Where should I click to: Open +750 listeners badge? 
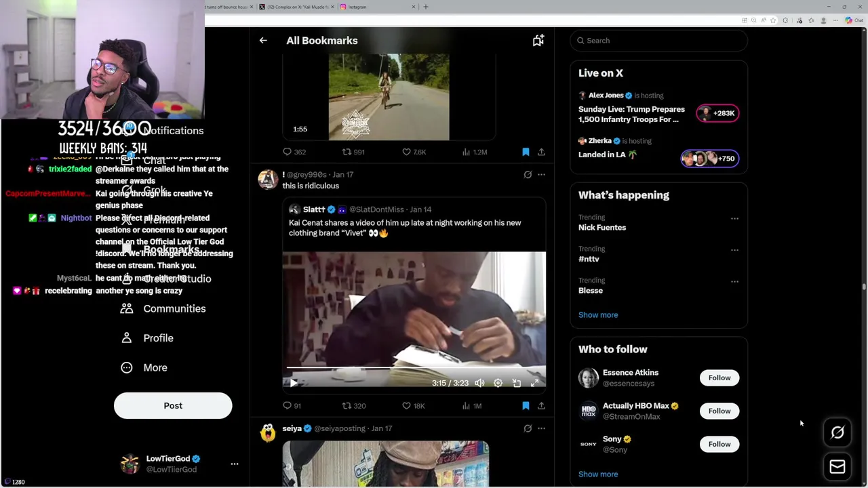pyautogui.click(x=710, y=159)
